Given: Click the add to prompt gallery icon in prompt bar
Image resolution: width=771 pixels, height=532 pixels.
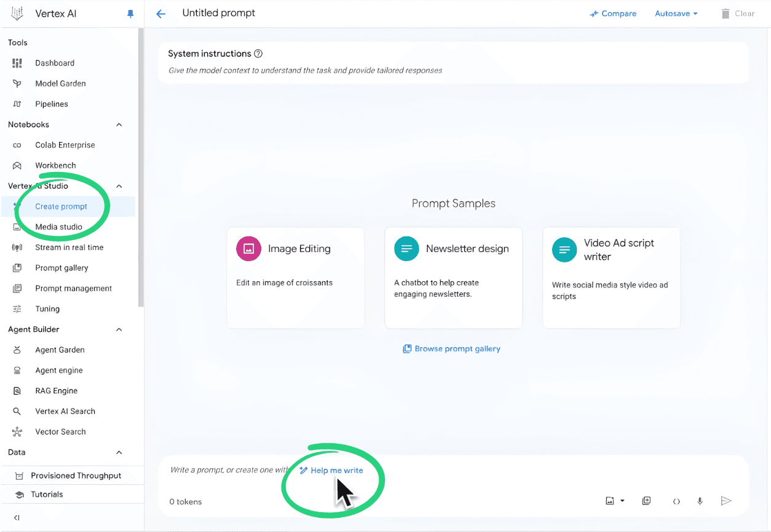Looking at the screenshot, I should coord(646,501).
